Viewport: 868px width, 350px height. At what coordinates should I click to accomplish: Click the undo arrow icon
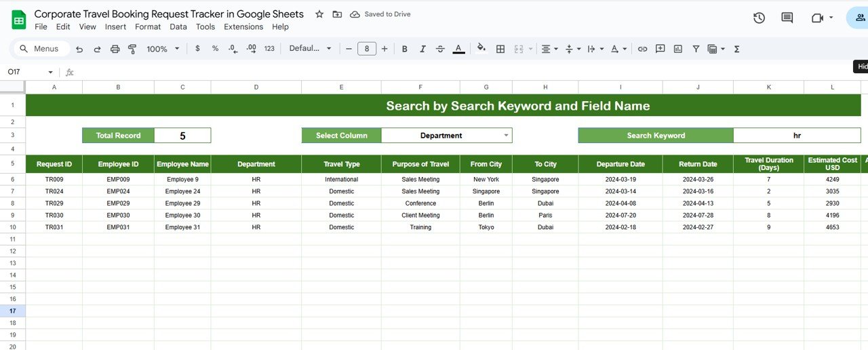click(x=79, y=49)
